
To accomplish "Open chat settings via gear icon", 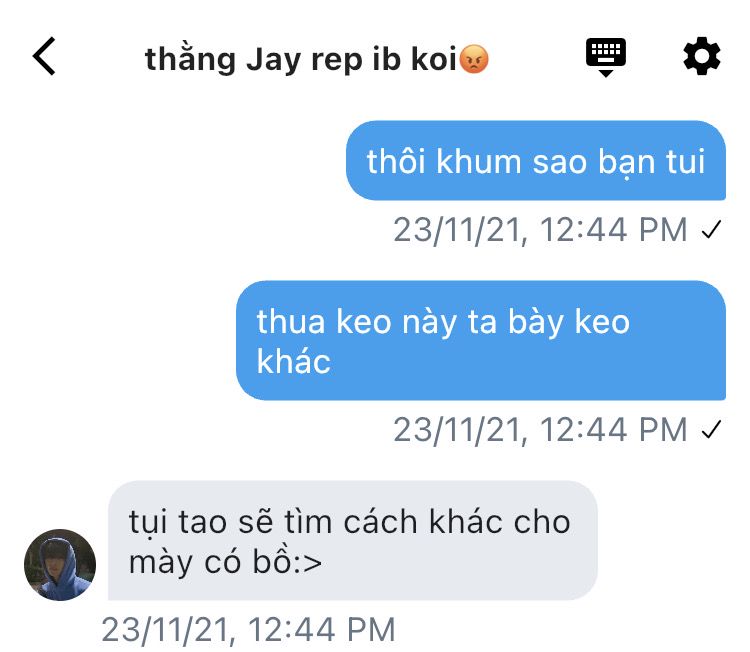I will pyautogui.click(x=701, y=56).
